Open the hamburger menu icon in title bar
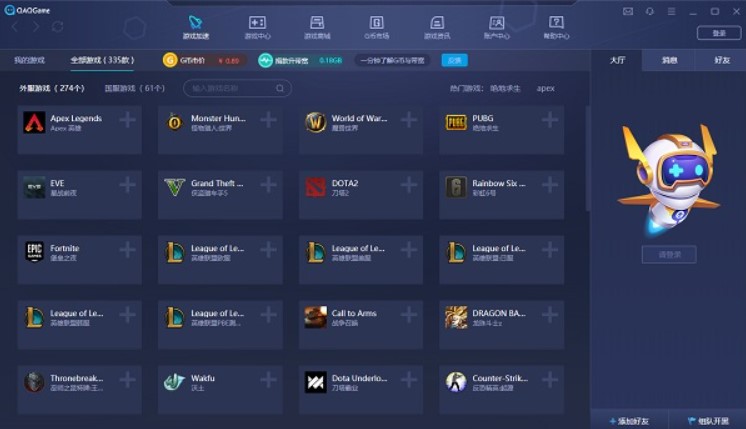Image resolution: width=746 pixels, height=429 pixels. [x=671, y=11]
